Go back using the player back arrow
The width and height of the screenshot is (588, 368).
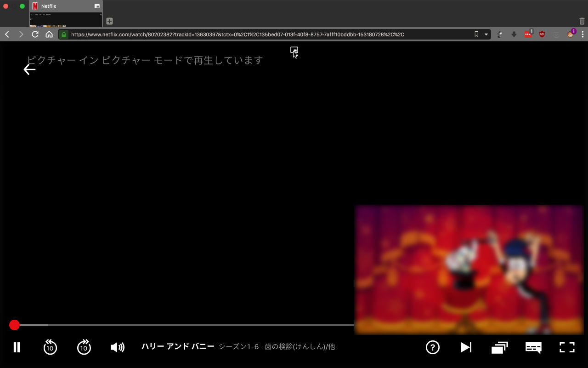pyautogui.click(x=29, y=69)
